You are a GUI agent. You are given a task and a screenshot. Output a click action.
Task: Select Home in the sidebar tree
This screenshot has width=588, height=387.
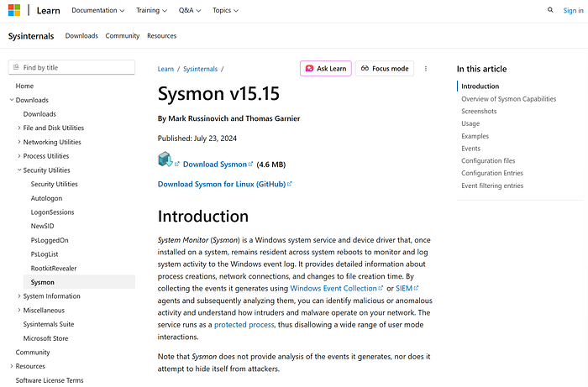tap(24, 86)
